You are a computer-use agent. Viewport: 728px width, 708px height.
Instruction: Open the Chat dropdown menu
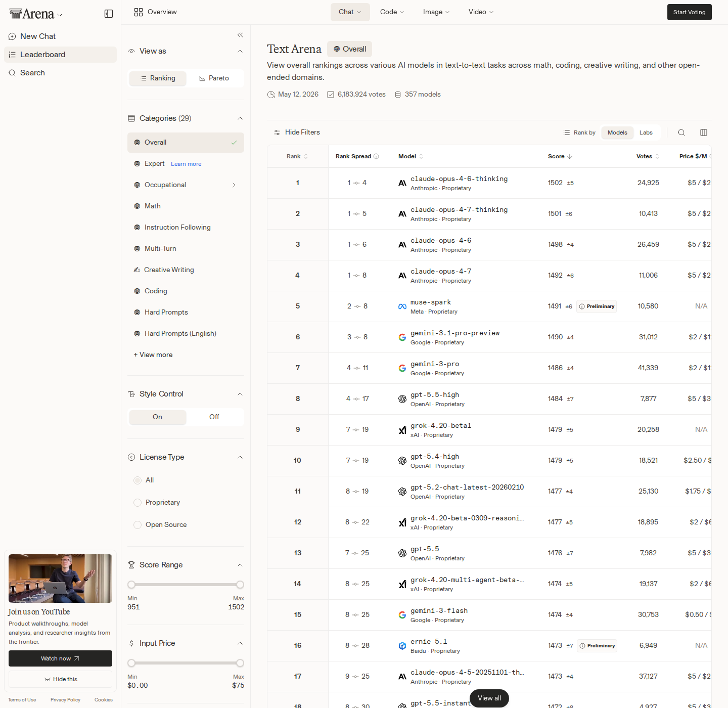[x=350, y=12]
